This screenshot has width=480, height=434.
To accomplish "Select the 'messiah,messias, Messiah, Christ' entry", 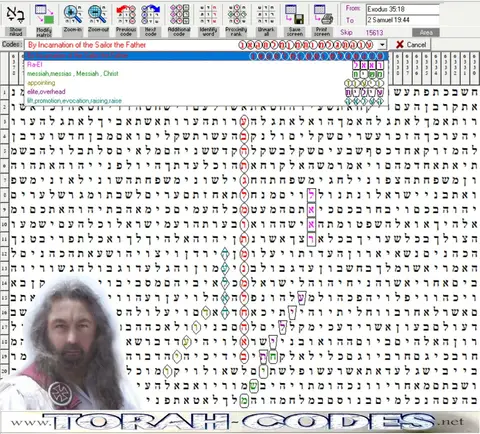I will point(206,74).
